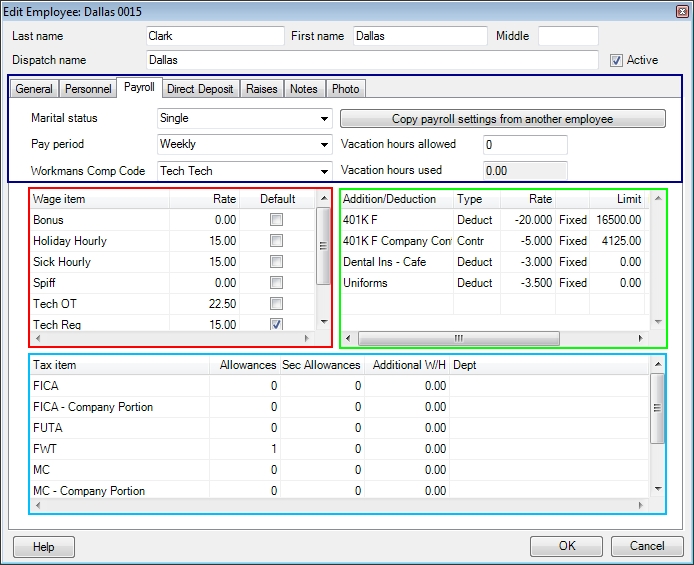Screen dimensions: 694x565
Task: Select the MC tax item
Action: [339, 469]
